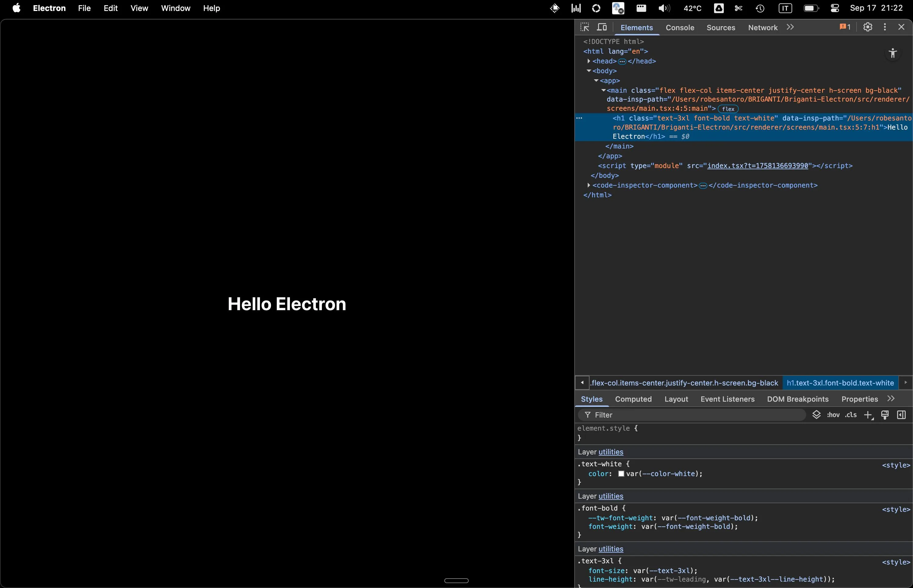Collapse the main element node
Viewport: 913px width, 588px height.
(x=603, y=91)
